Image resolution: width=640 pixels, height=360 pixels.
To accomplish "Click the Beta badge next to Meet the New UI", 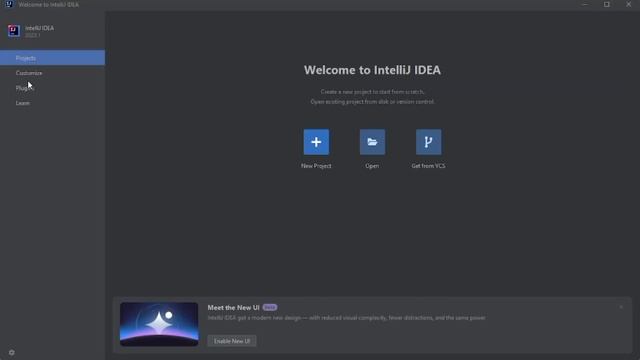I will coord(270,307).
